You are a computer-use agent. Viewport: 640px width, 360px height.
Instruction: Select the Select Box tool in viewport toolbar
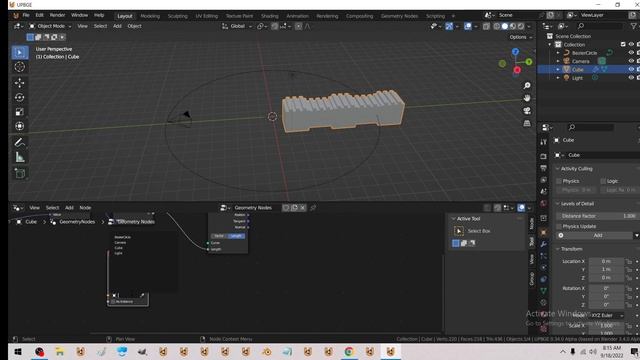(x=20, y=52)
